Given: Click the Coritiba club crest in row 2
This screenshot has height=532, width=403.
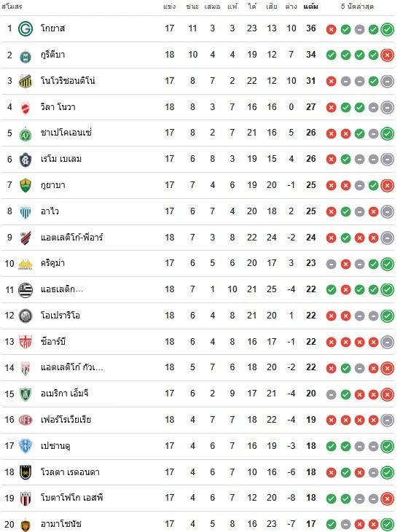Looking at the screenshot, I should [26, 55].
